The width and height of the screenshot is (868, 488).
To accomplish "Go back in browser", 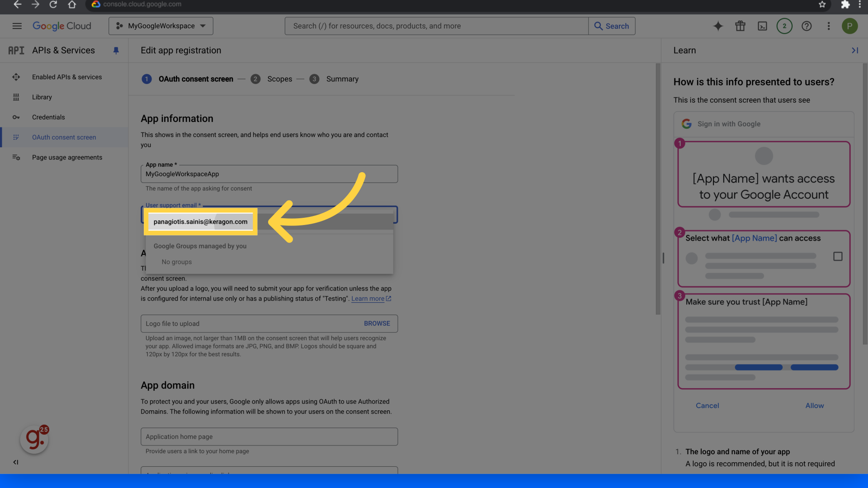I will 17,5.
